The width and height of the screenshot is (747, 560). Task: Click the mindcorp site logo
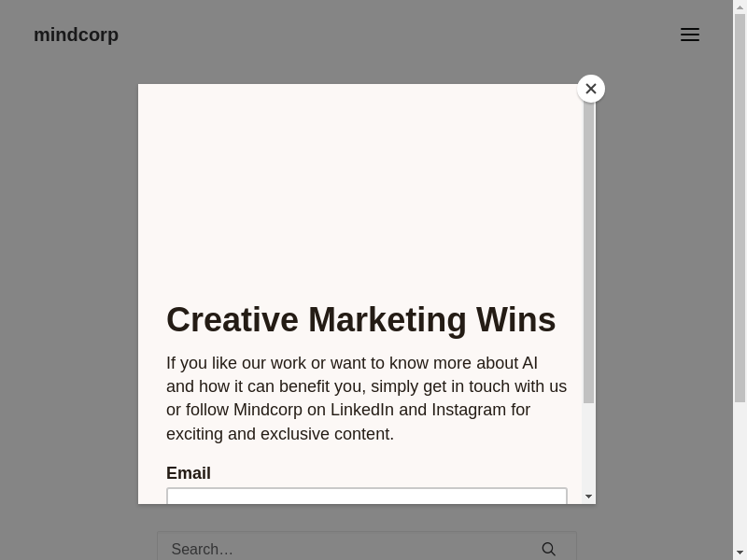pyautogui.click(x=76, y=35)
